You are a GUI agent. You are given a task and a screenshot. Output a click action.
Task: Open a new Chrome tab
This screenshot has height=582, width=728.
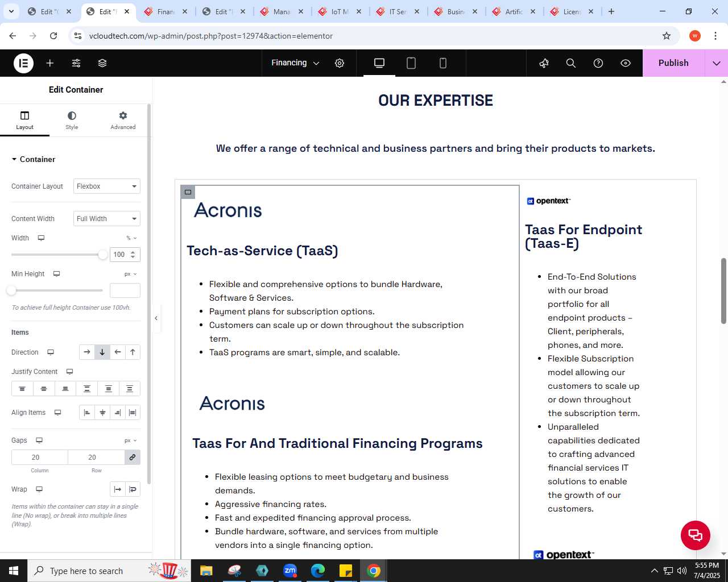pyautogui.click(x=611, y=11)
